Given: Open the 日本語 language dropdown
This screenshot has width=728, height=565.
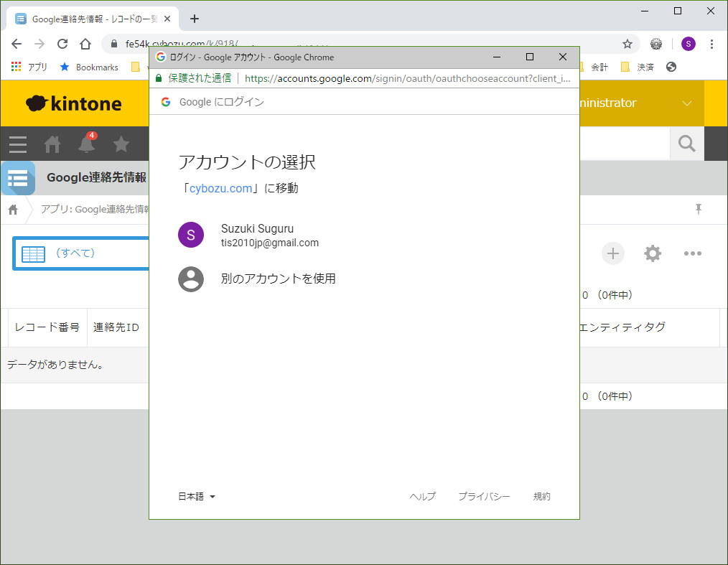Looking at the screenshot, I should (x=197, y=497).
